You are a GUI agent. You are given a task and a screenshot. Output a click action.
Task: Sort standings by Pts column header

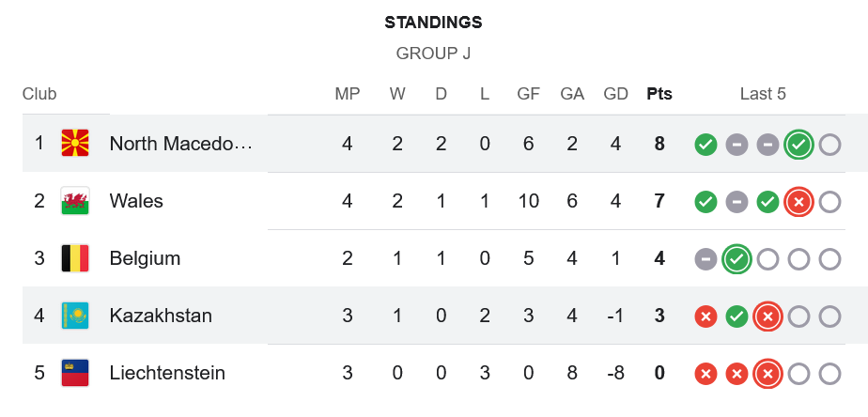[659, 94]
